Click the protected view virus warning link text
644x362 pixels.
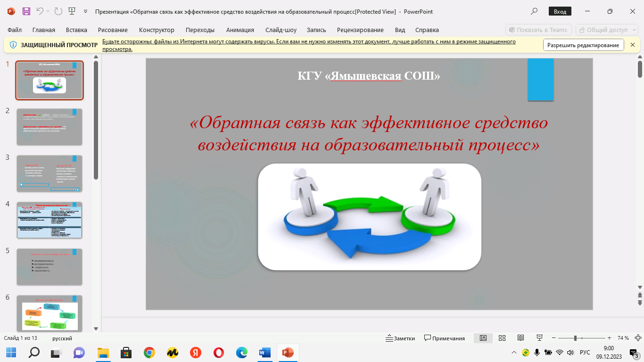click(x=309, y=45)
